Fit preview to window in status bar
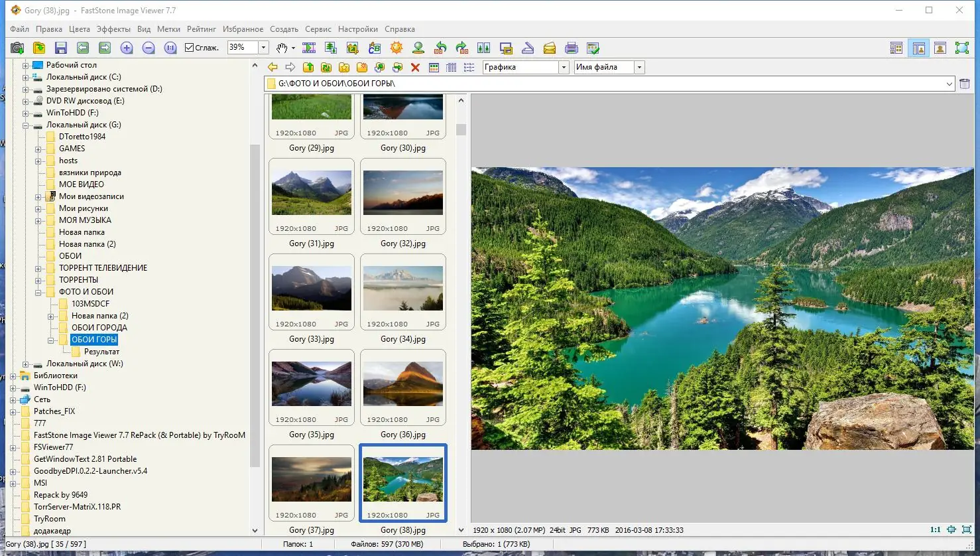Image resolution: width=980 pixels, height=556 pixels. click(951, 529)
